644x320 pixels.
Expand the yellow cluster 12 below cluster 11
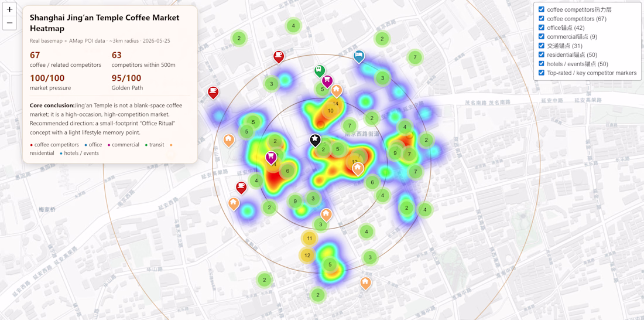[x=307, y=256]
